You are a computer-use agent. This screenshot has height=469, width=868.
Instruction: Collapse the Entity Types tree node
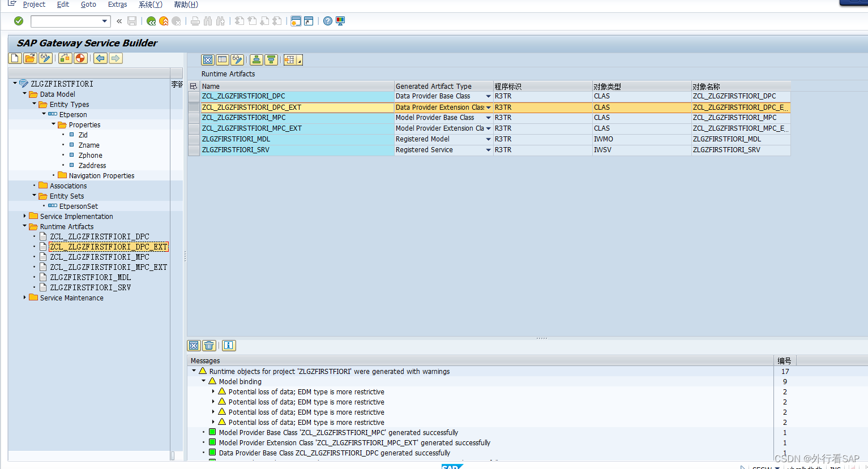[34, 104]
